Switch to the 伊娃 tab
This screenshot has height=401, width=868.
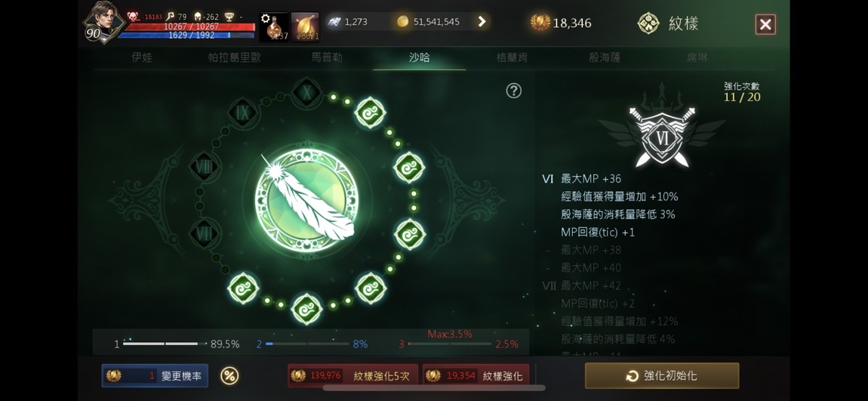(142, 57)
